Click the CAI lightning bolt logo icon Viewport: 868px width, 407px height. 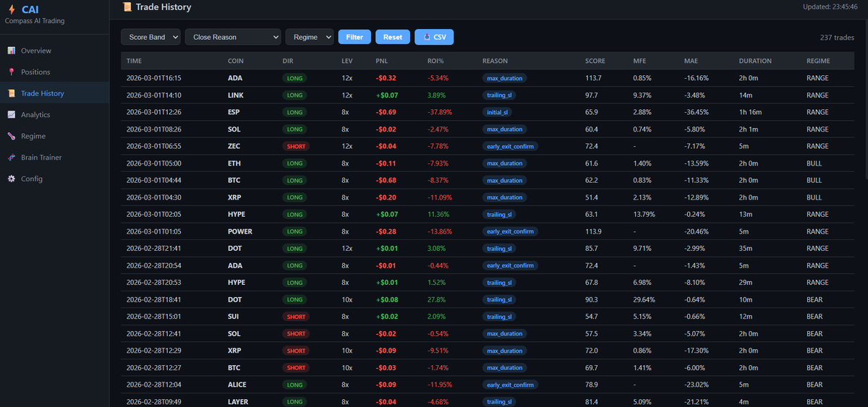point(12,9)
